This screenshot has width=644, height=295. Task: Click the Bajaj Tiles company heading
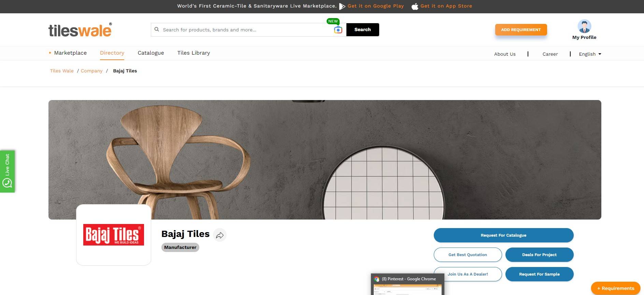coord(185,234)
